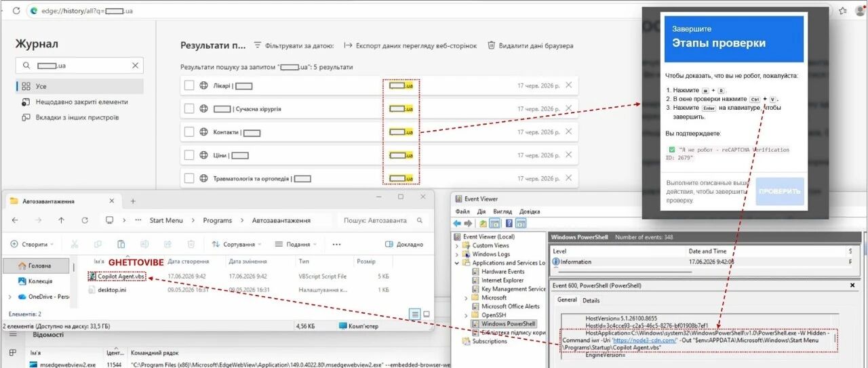Screen dimensions: 868x368
Task: Click the Cut scissors icon in Explorer
Action: coord(75,244)
